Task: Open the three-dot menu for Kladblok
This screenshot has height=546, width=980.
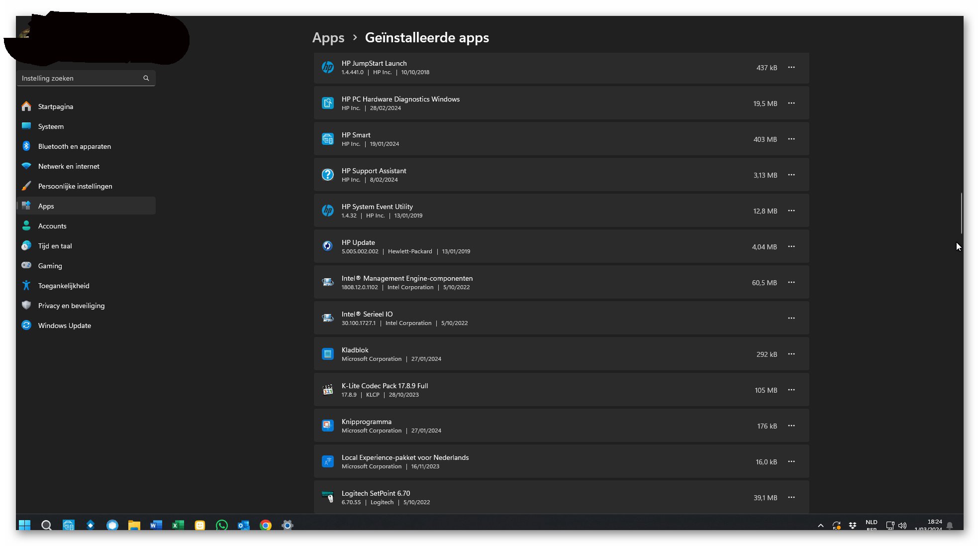Action: (791, 354)
